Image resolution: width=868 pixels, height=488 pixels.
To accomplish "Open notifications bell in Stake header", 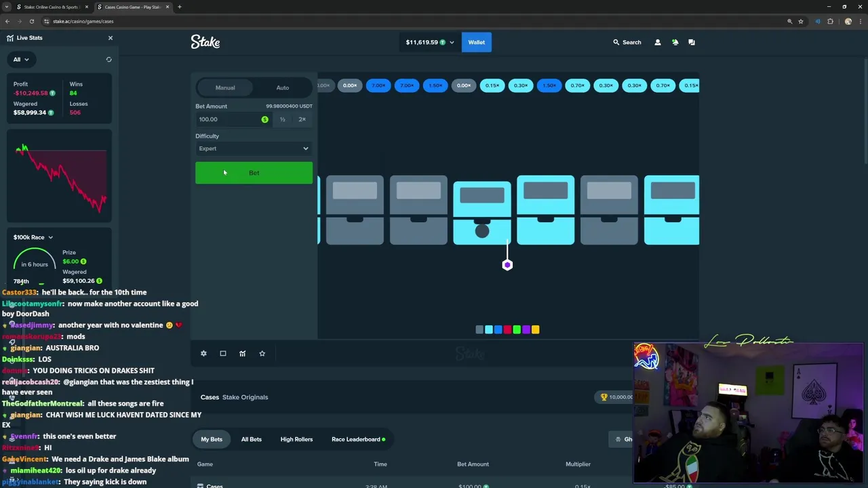I will (x=675, y=42).
